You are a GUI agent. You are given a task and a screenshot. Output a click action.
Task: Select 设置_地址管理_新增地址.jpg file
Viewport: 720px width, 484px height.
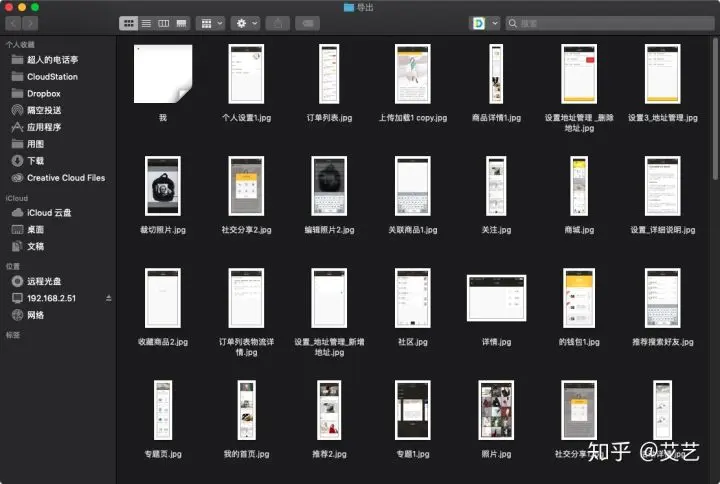click(x=329, y=298)
